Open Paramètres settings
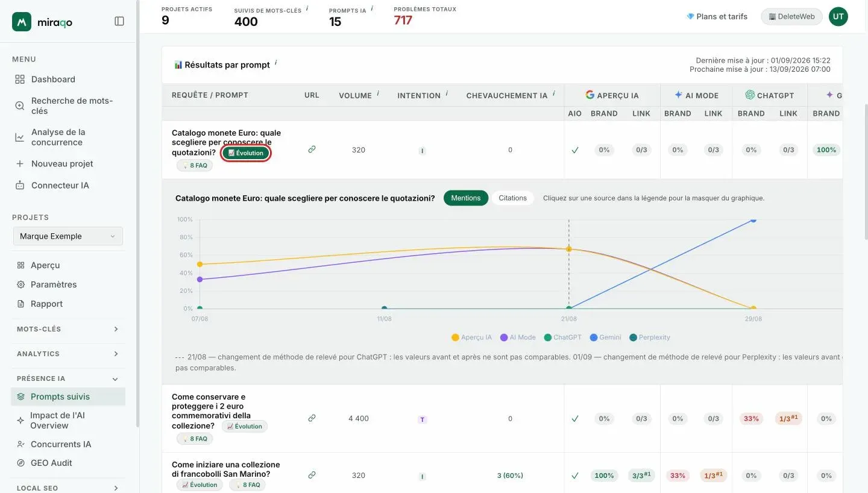 point(47,284)
